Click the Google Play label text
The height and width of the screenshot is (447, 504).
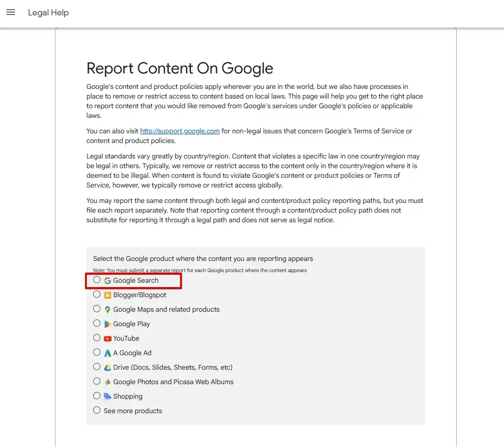131,324
